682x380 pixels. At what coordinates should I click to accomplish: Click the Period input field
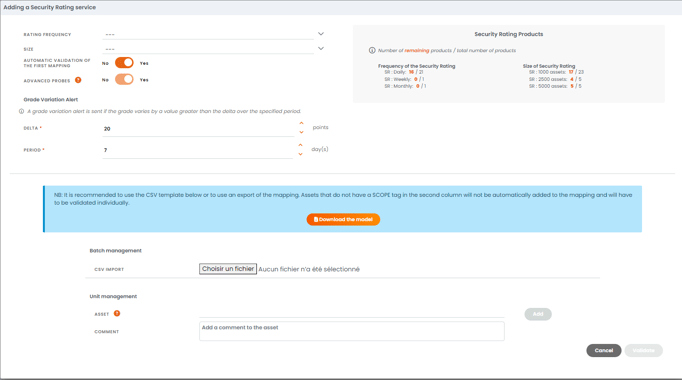[x=198, y=150]
